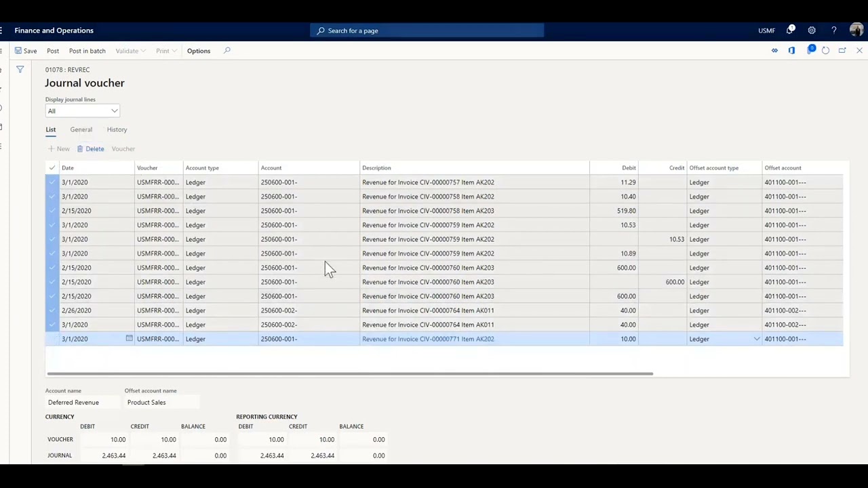Toggle the select-all checkmark in the grid header

click(x=52, y=167)
